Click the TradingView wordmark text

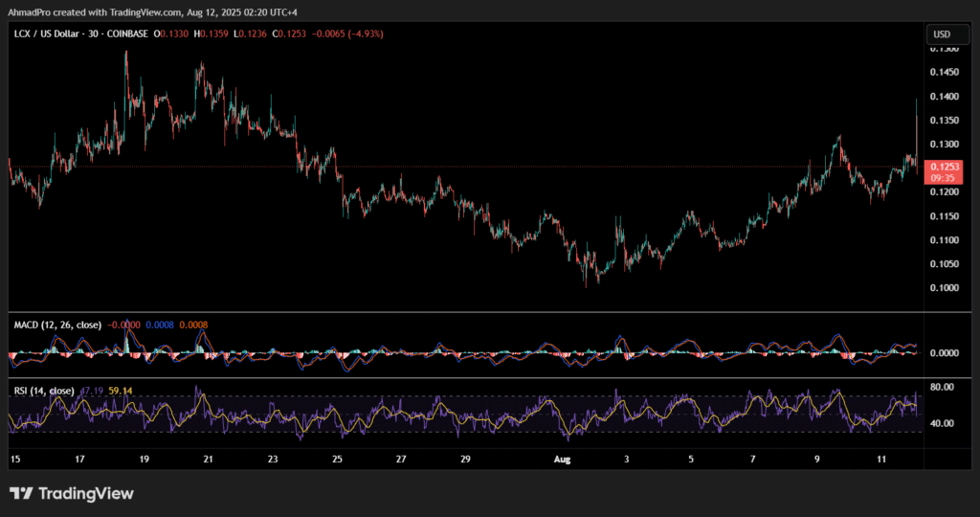pos(86,494)
